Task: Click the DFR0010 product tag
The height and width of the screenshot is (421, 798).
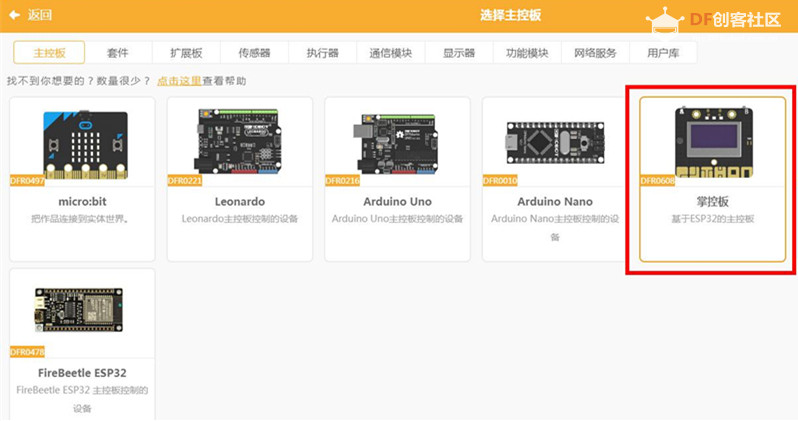Action: click(500, 181)
